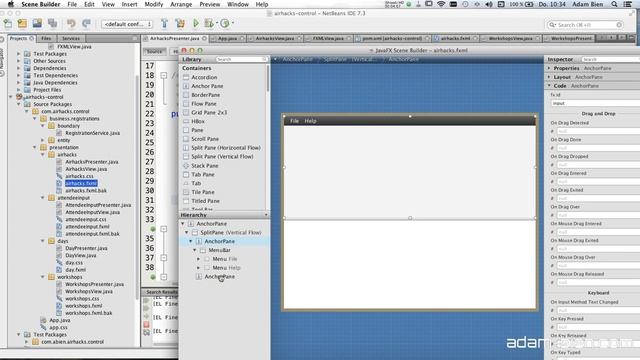Select the last AnchorPane in Hierarchy
The width and height of the screenshot is (640, 360).
click(220, 277)
